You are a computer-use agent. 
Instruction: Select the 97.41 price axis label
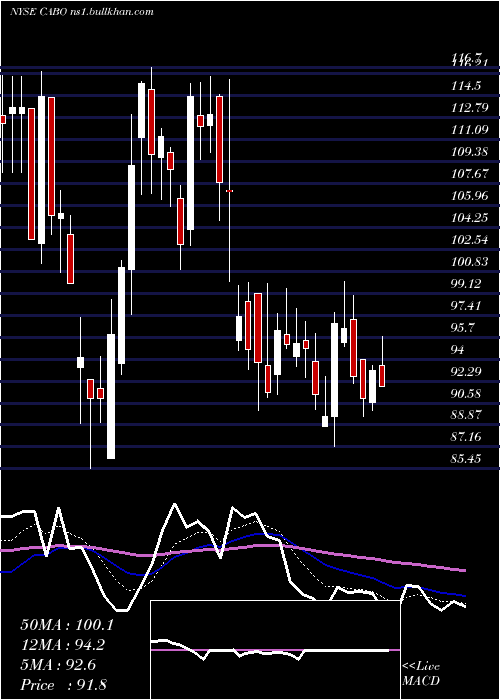(x=468, y=306)
